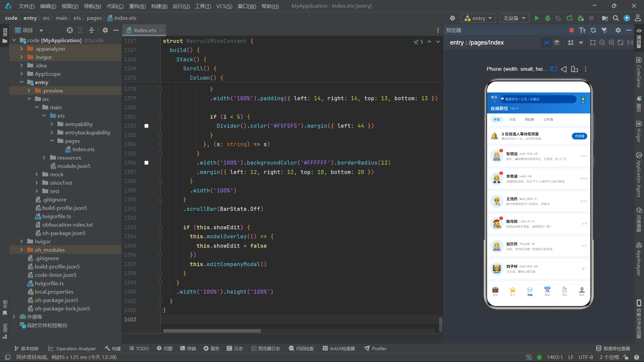
Task: Run the entry module with the green play icon
Action: coord(537,18)
